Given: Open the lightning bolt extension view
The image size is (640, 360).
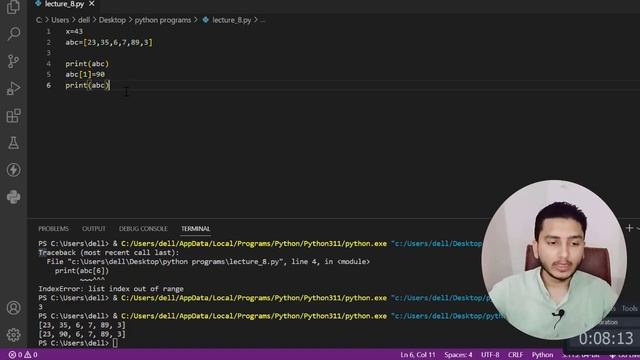Looking at the screenshot, I should [x=13, y=170].
